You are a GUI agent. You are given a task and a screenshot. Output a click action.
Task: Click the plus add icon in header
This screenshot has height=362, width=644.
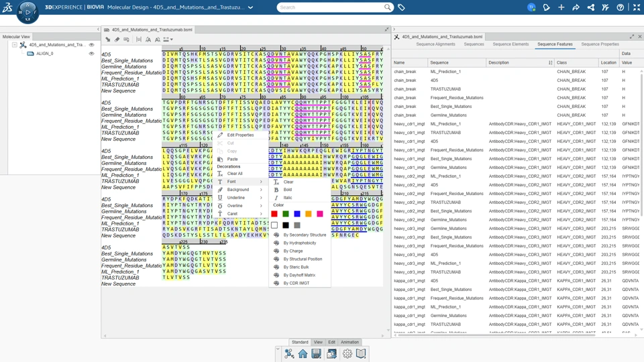[561, 7]
